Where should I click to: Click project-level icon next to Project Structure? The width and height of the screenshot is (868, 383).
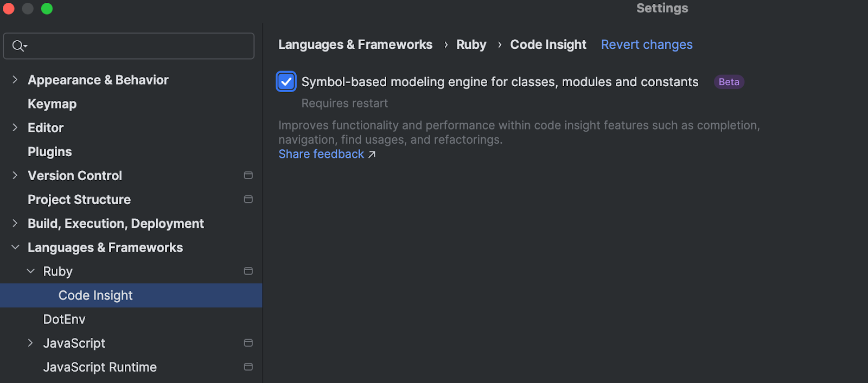click(248, 199)
